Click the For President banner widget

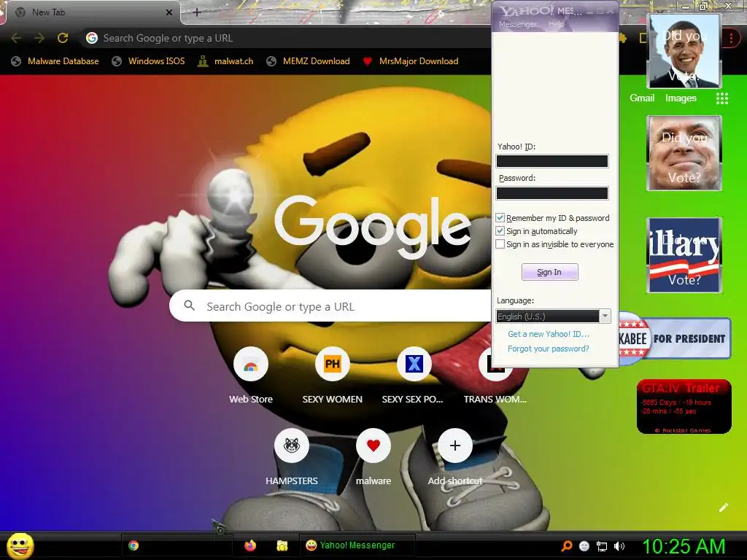tap(675, 338)
